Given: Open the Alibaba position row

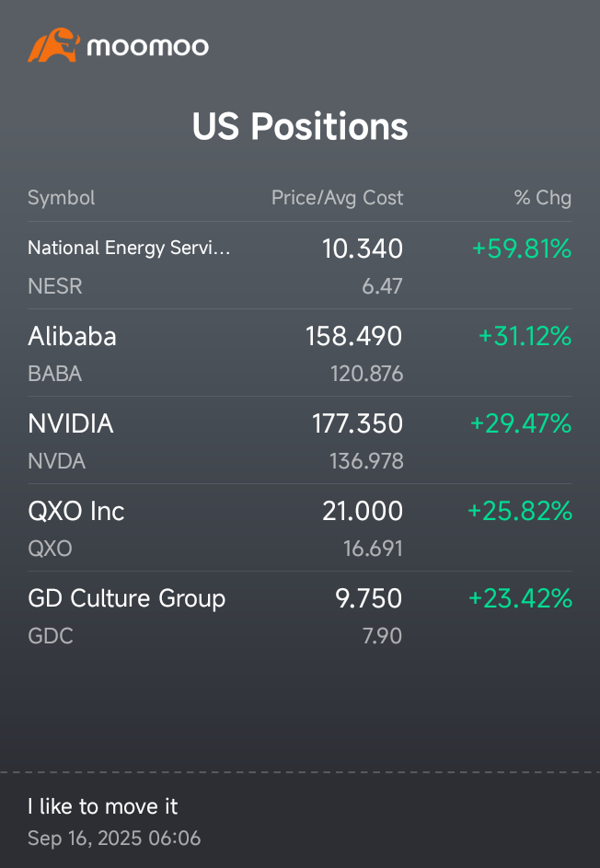Looking at the screenshot, I should click(72, 336).
